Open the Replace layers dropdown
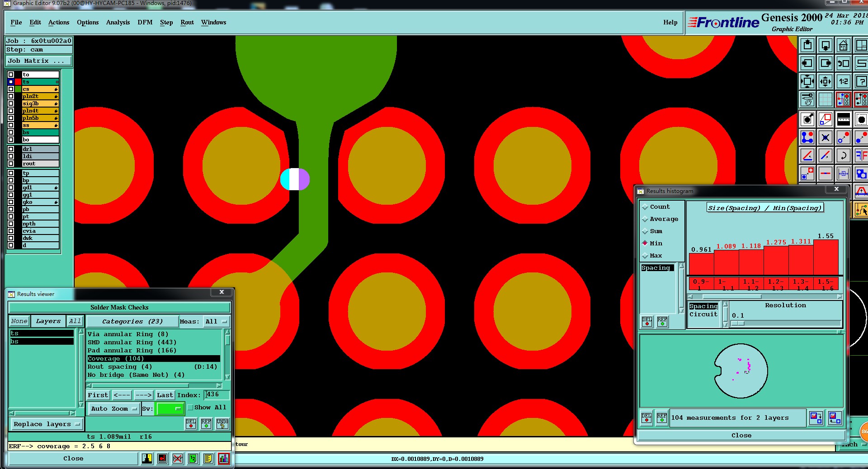This screenshot has height=469, width=868. pos(46,424)
